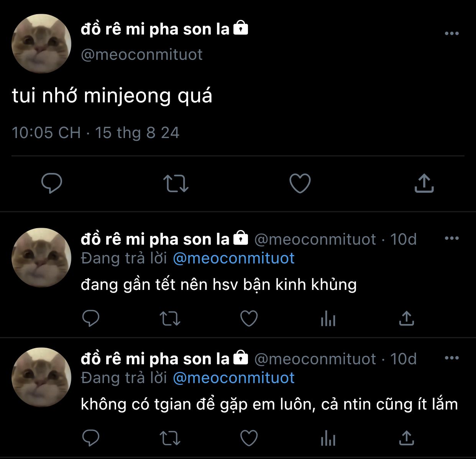Retweet the main minjeong tweet
476x459 pixels.
[176, 183]
